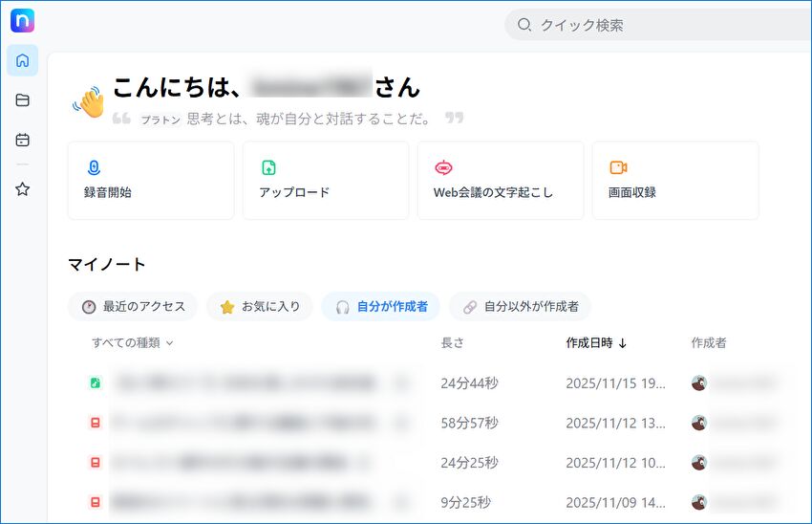This screenshot has width=812, height=524.
Task: Open the Home icon in sidebar
Action: click(x=22, y=60)
